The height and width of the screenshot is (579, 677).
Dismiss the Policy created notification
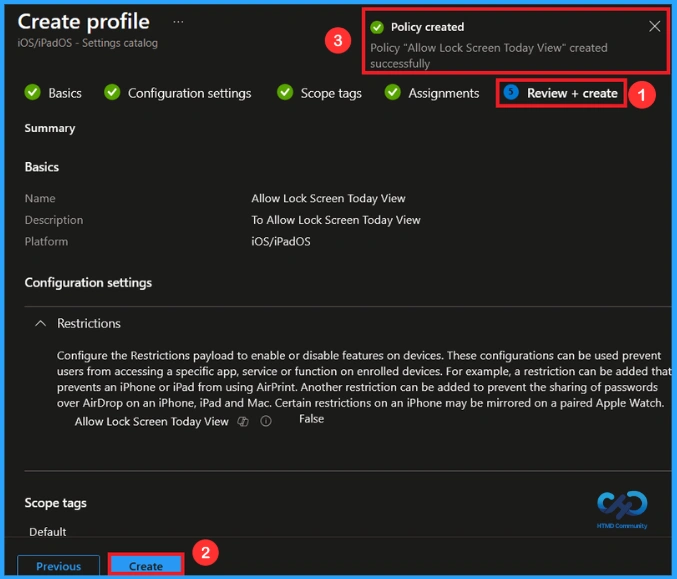click(655, 27)
